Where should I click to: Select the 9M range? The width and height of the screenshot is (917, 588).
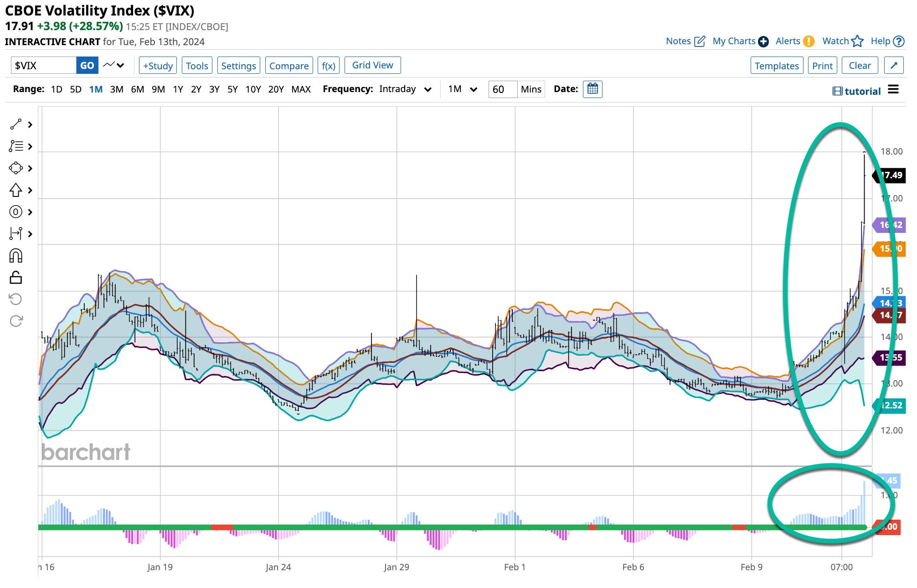(158, 89)
